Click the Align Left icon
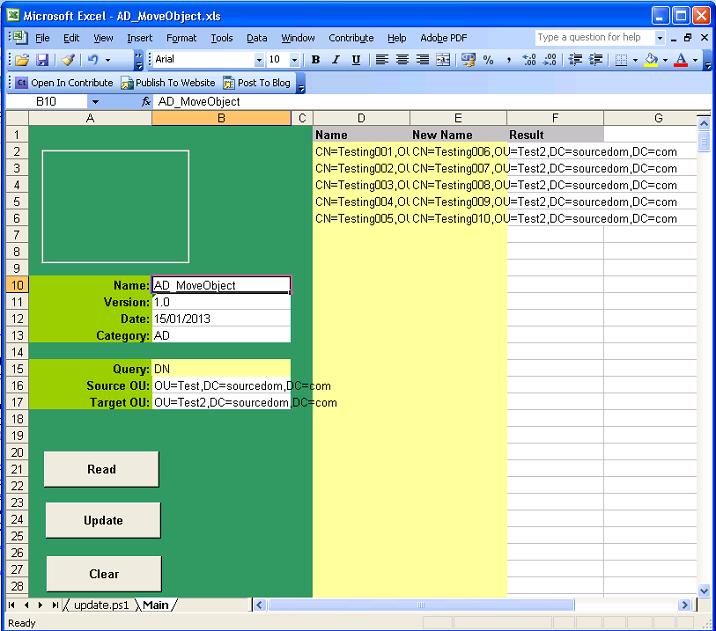Viewport: 716px width, 631px height. point(381,60)
